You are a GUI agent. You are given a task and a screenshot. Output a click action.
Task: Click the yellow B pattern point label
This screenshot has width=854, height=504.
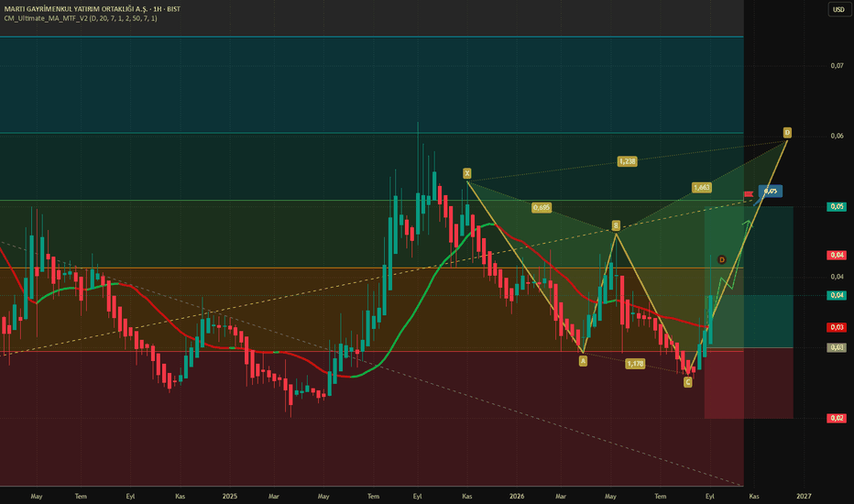click(616, 225)
